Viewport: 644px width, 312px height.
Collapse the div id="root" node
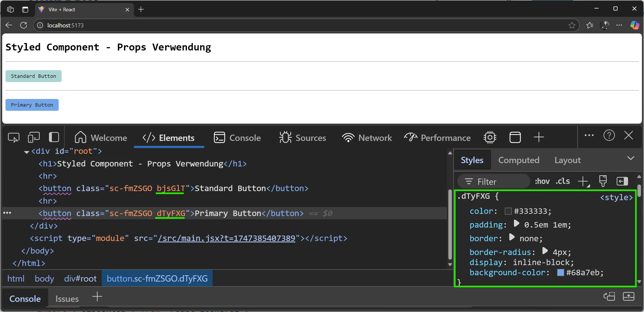[x=27, y=152]
